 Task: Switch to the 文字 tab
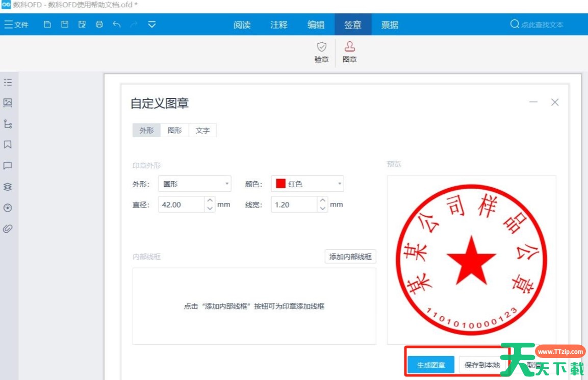click(x=202, y=131)
